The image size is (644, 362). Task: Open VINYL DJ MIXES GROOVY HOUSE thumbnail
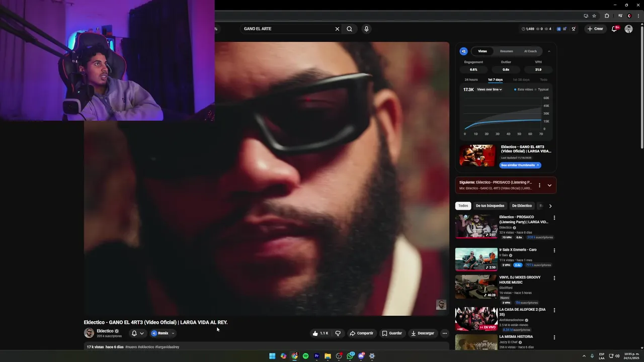pyautogui.click(x=476, y=287)
